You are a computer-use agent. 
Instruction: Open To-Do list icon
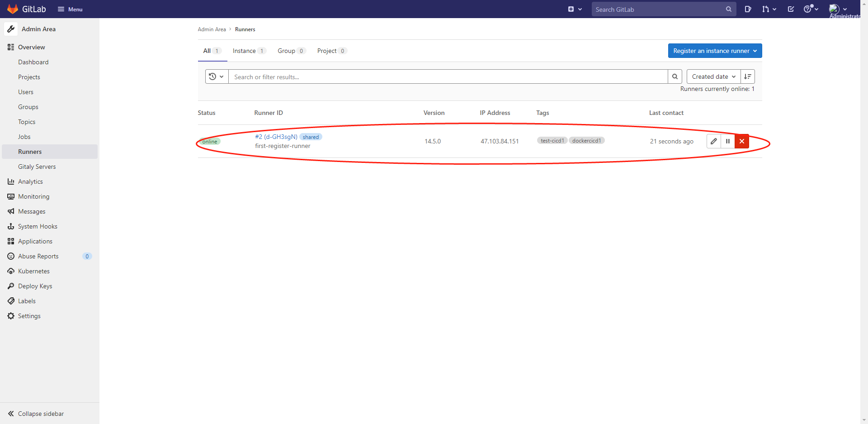pyautogui.click(x=791, y=9)
